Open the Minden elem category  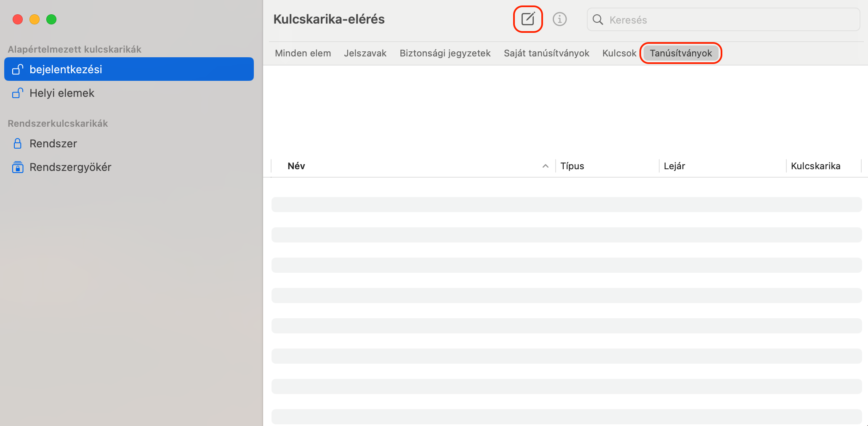pyautogui.click(x=303, y=53)
